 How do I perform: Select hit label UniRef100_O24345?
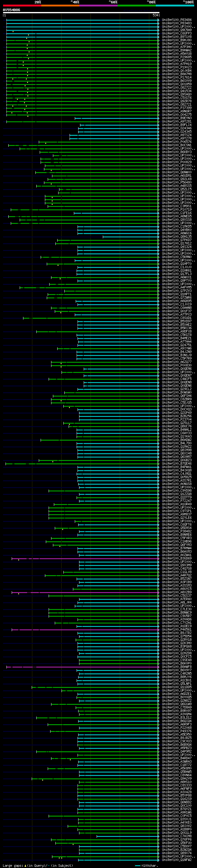[x=177, y=131]
